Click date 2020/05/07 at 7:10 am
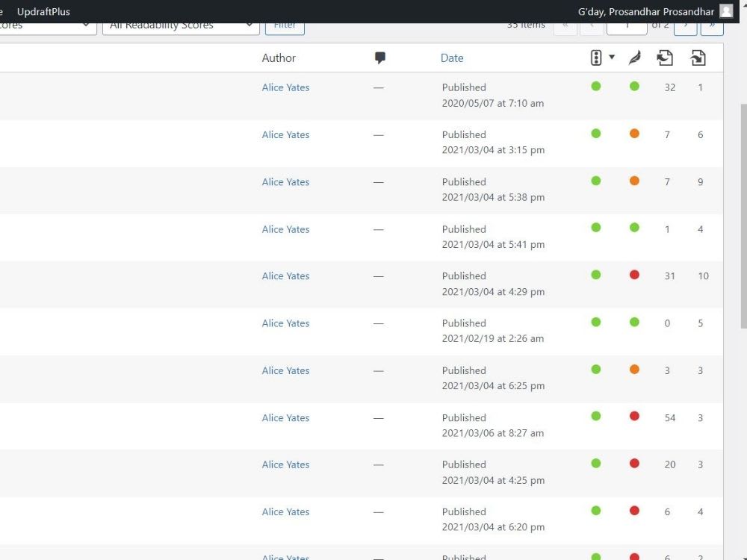Image resolution: width=747 pixels, height=560 pixels. pos(492,103)
